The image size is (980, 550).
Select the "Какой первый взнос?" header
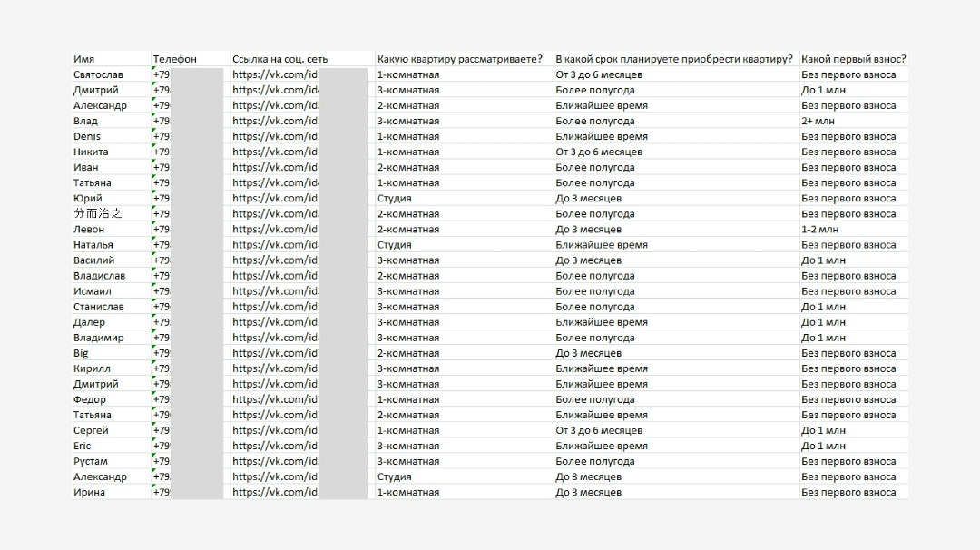click(x=853, y=59)
